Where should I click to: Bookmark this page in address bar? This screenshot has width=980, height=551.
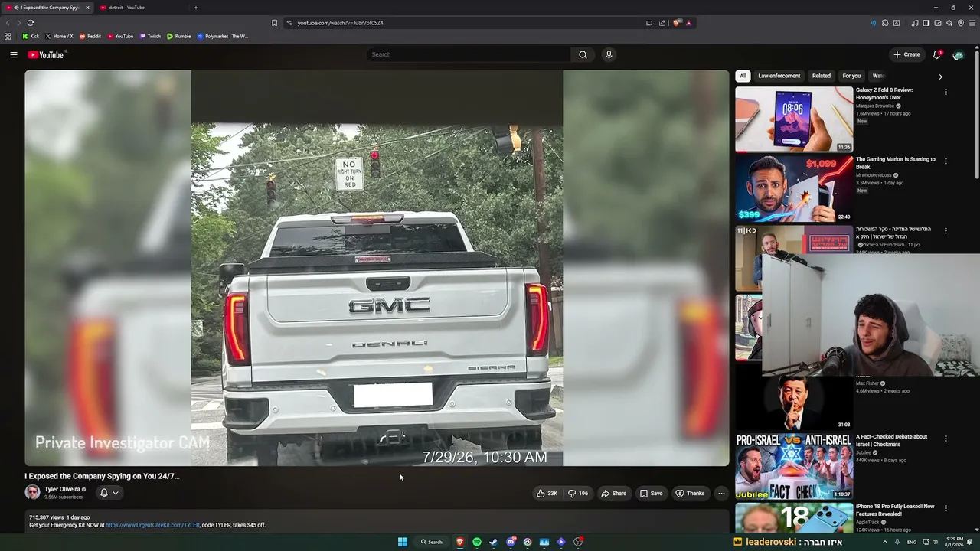coord(275,23)
